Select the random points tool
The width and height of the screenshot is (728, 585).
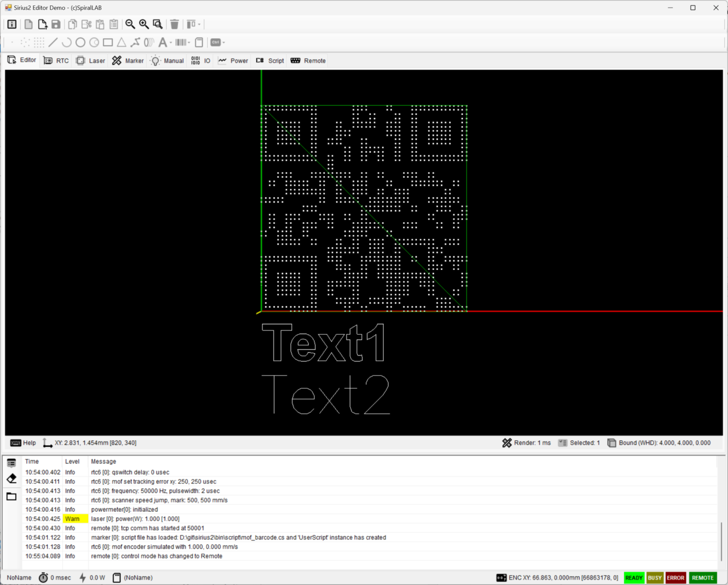pyautogui.click(x=25, y=42)
